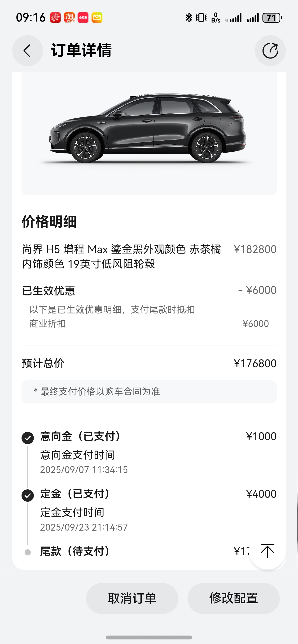298x644 pixels.
Task: Tap the 商业折扣 discount detail line
Action: click(x=149, y=323)
